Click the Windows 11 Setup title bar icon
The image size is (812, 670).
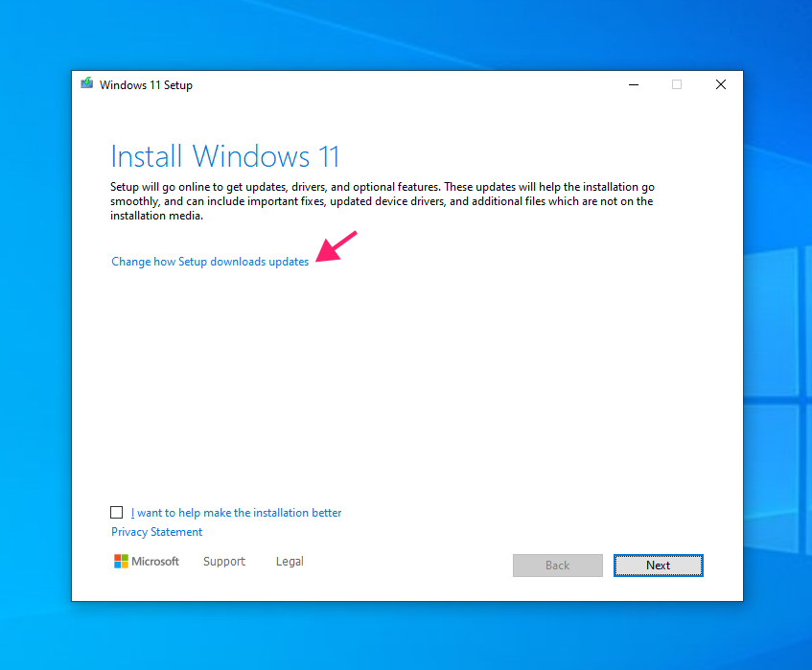coord(87,83)
